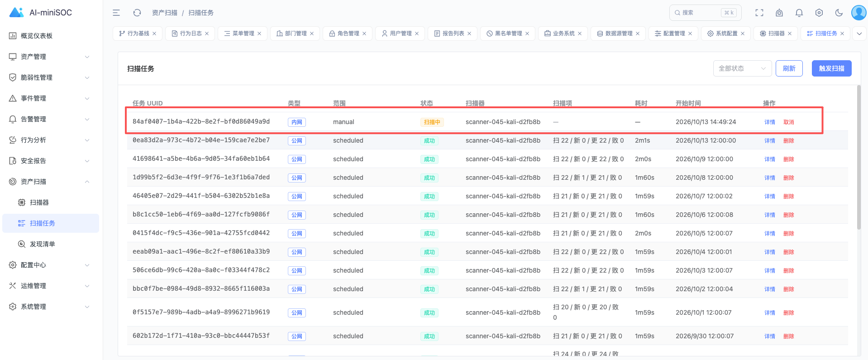Viewport: 868px width, 360px height.
Task: Toggle dark mode moon icon
Action: pyautogui.click(x=839, y=13)
